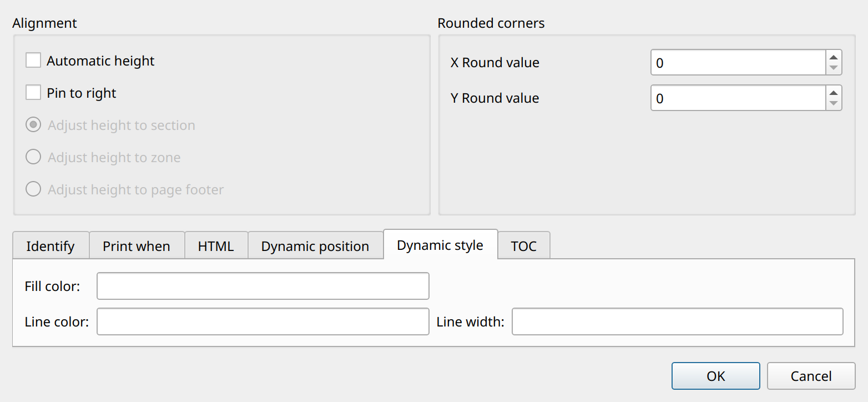Click the Rounded corners group heading
Image resolution: width=868 pixels, height=402 pixels.
click(x=491, y=23)
